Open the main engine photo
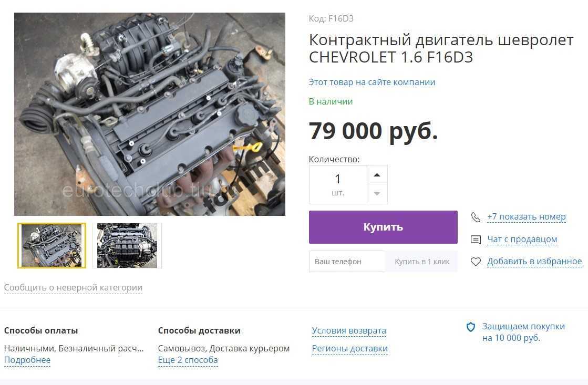The width and height of the screenshot is (588, 385). [150, 114]
